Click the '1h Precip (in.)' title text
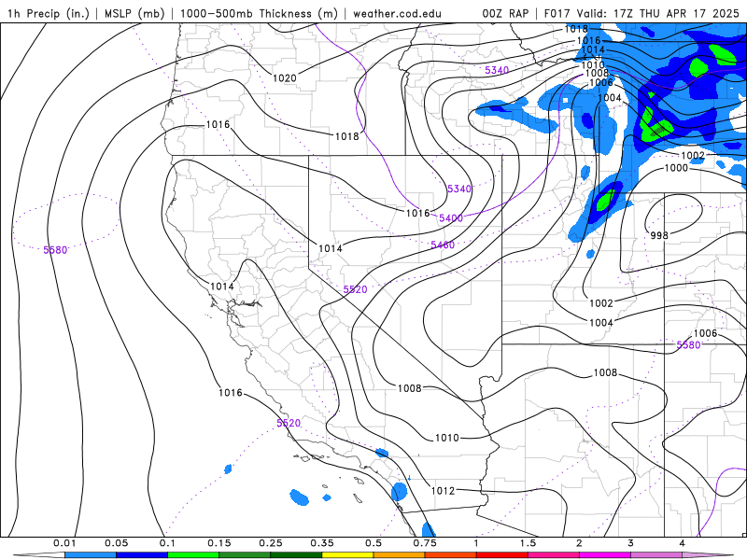This screenshot has width=747, height=560. [x=49, y=13]
